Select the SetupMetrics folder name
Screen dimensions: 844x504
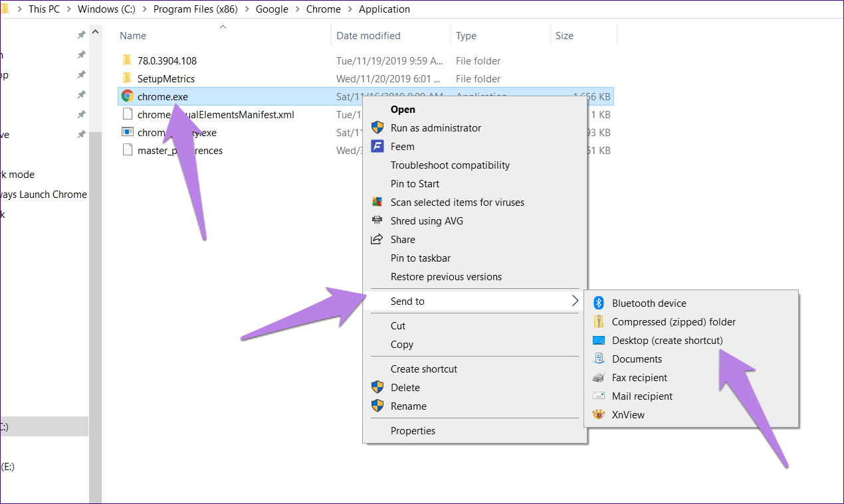click(x=166, y=79)
